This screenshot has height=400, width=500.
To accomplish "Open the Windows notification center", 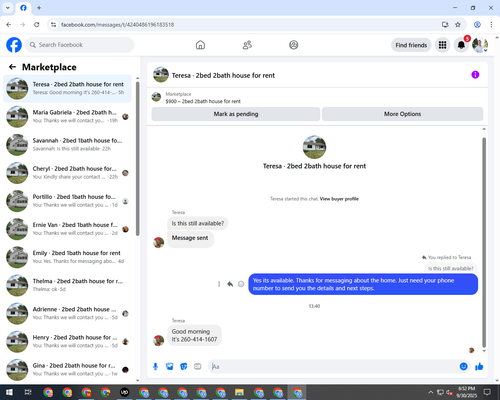I will [x=487, y=392].
